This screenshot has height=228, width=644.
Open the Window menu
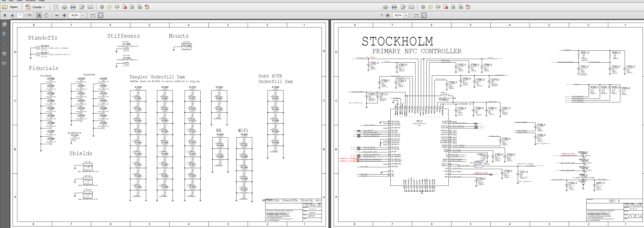click(31, 1)
